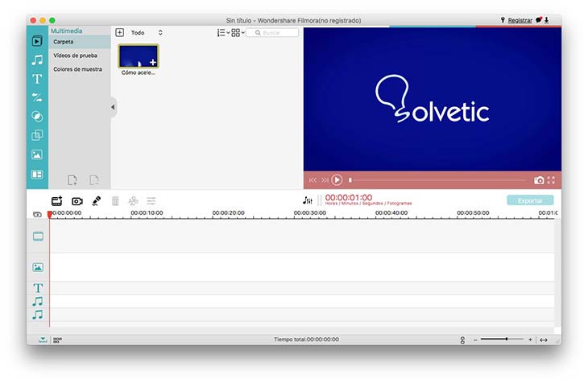Select the first music track icon
This screenshot has height=383, width=588.
tap(38, 301)
